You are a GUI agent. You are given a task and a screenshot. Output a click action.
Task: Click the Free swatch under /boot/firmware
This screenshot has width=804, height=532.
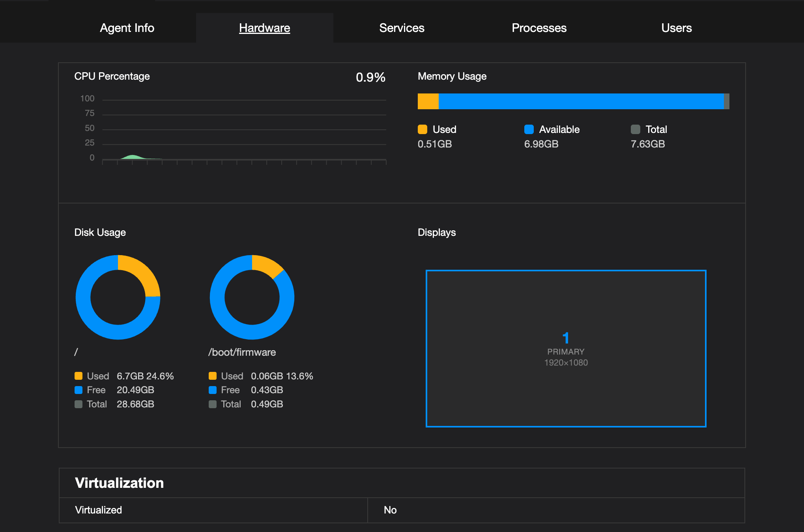coord(213,390)
